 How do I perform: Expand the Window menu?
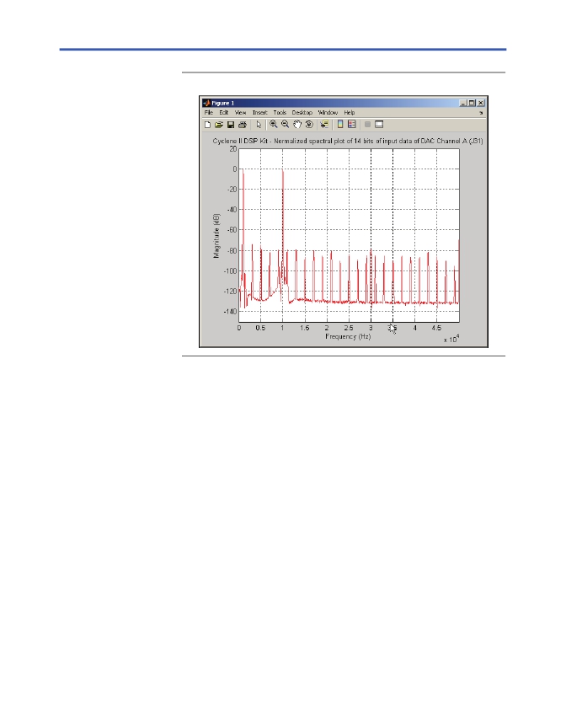(328, 112)
